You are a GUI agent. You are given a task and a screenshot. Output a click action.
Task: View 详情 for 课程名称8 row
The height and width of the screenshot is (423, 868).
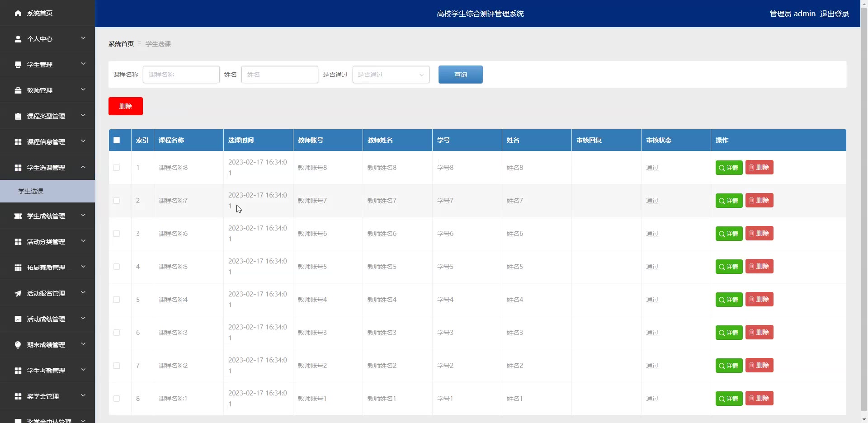click(x=729, y=168)
